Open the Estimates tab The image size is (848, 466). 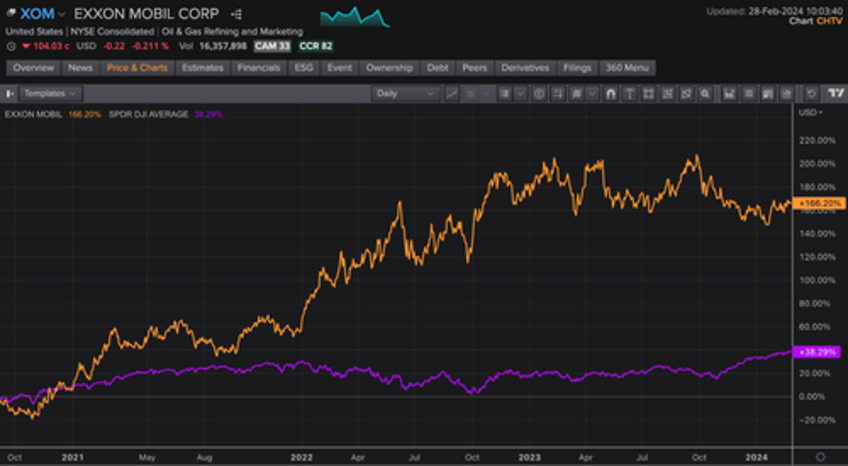pos(203,68)
